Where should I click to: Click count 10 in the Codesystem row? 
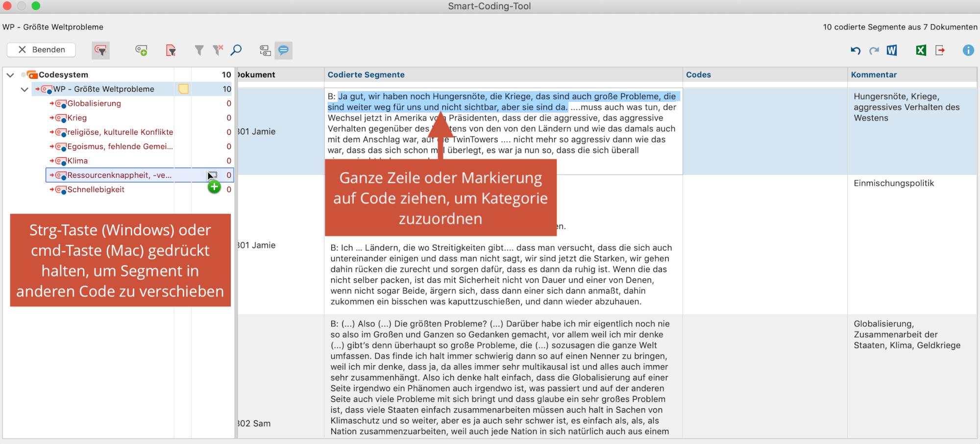coord(226,74)
